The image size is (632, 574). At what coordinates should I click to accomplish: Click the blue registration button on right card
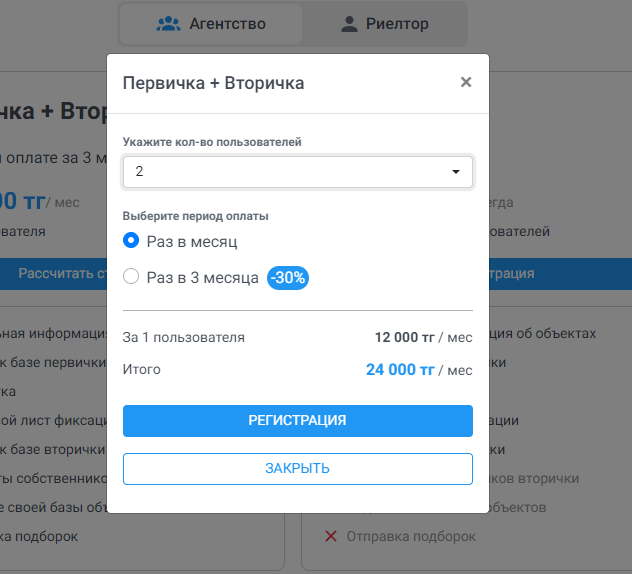[561, 274]
